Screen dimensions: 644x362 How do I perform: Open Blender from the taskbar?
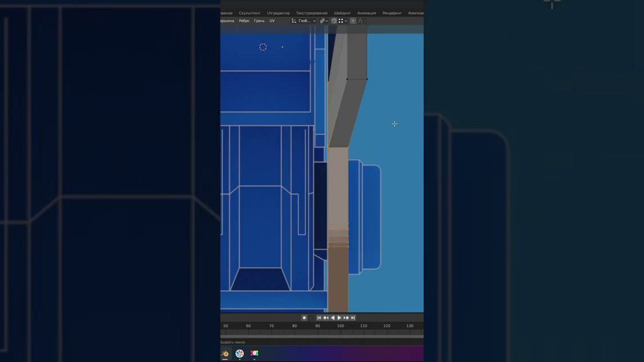[x=225, y=353]
